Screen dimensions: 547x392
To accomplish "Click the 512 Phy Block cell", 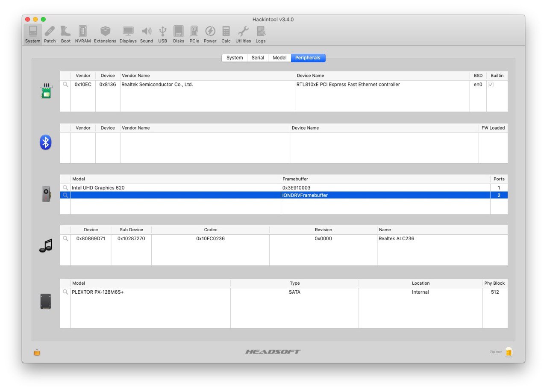I will pos(495,292).
